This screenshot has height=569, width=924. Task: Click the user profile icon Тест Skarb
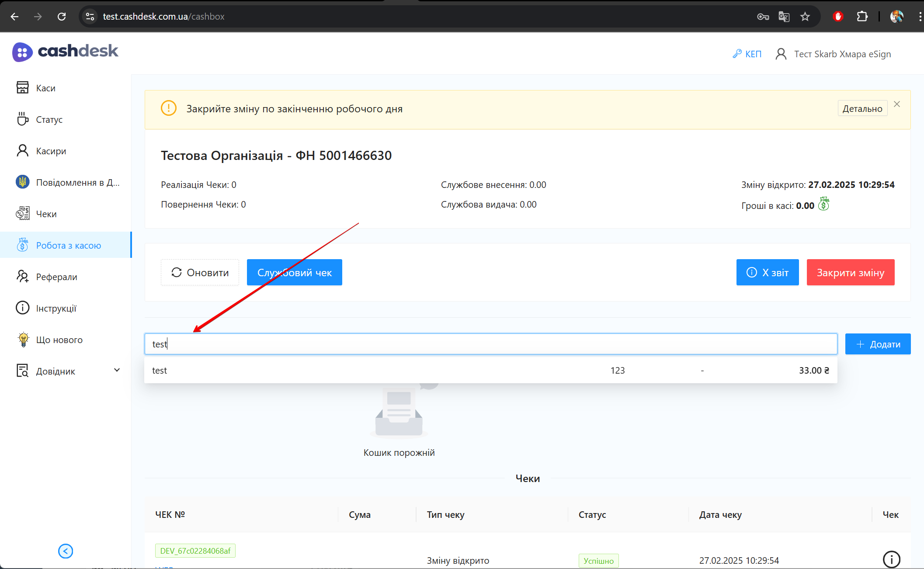tap(781, 54)
